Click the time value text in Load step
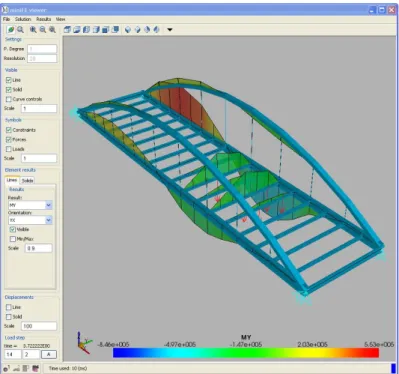This screenshot has height=374, width=399. click(36, 346)
